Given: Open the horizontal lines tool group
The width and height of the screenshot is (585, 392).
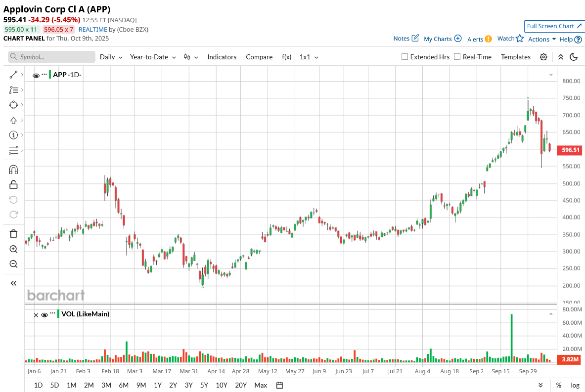Looking at the screenshot, I should pos(13,150).
